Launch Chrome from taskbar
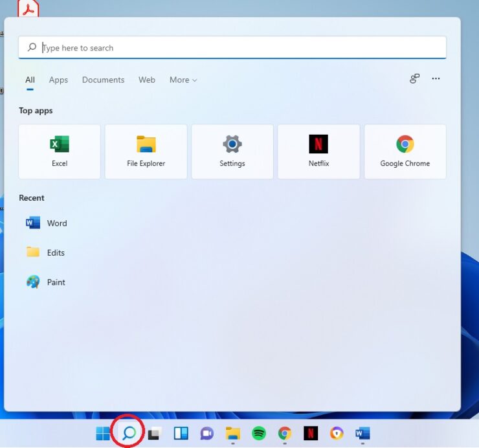 [285, 433]
